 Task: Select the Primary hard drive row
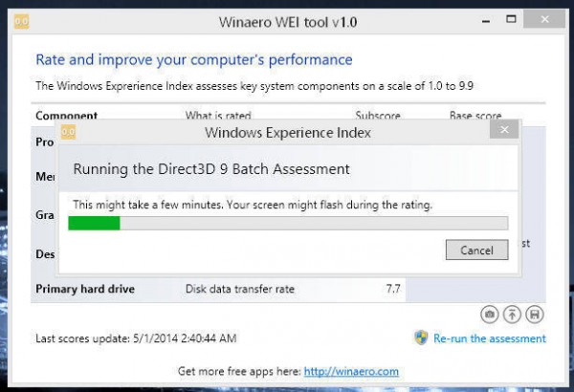click(218, 289)
